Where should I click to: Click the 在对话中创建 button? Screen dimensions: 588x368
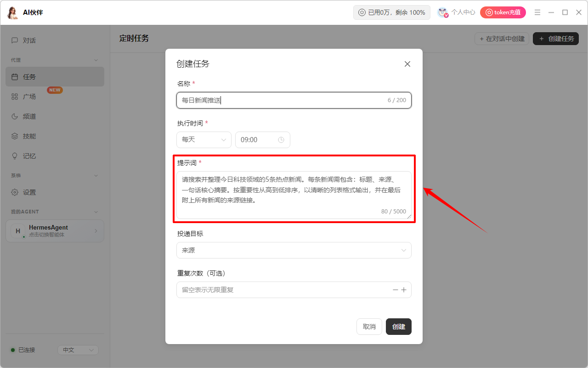pos(502,39)
